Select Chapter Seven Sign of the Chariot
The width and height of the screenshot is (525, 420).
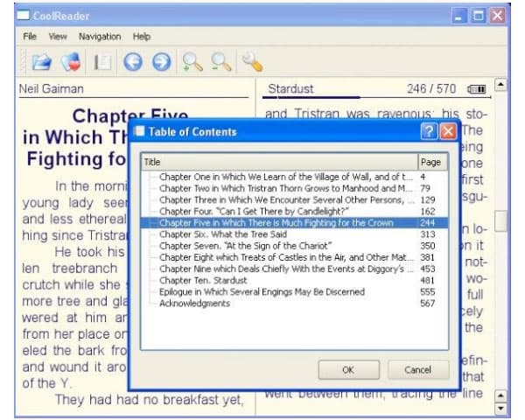coord(294,246)
